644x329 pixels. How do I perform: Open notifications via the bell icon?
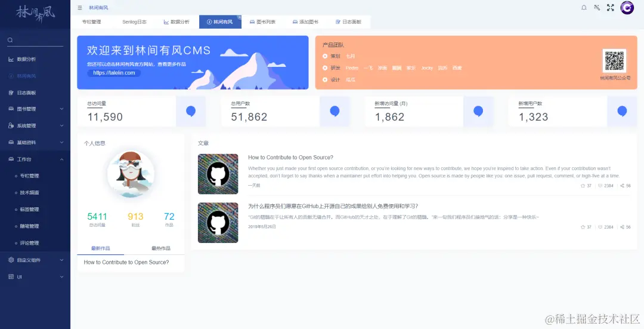pos(584,7)
